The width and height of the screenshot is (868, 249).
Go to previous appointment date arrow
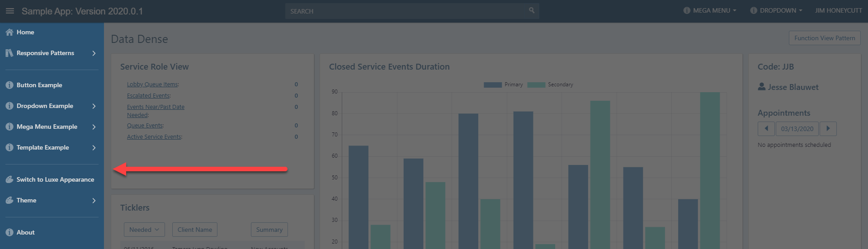(x=766, y=129)
